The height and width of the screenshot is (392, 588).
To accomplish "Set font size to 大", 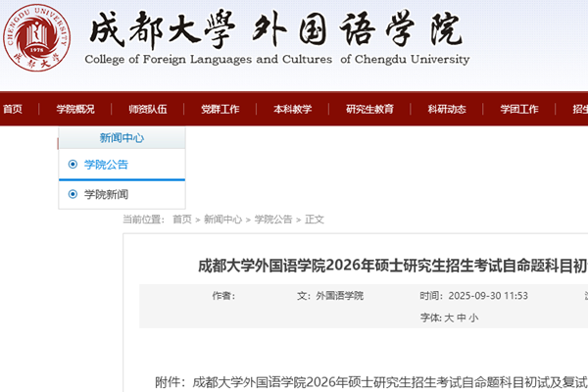I will (449, 318).
